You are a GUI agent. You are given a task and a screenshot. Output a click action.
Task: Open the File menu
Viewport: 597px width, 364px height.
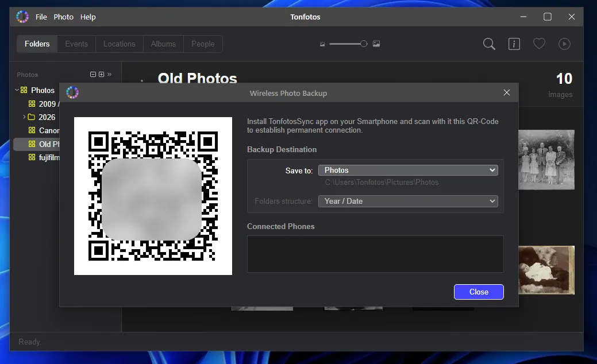point(41,17)
